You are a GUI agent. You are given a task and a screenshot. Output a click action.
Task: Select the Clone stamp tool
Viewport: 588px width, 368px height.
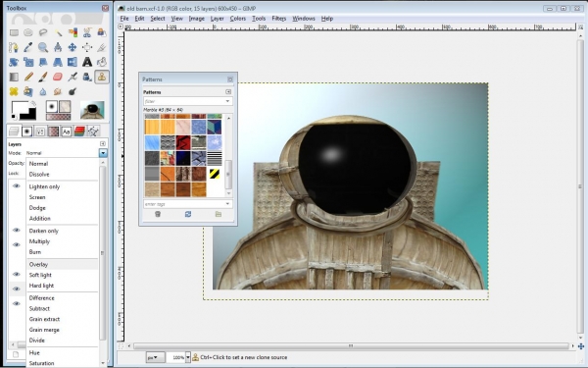[x=102, y=77]
